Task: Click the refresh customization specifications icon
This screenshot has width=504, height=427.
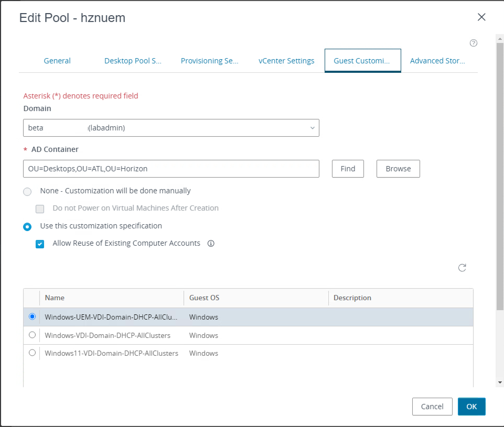Action: pos(462,268)
